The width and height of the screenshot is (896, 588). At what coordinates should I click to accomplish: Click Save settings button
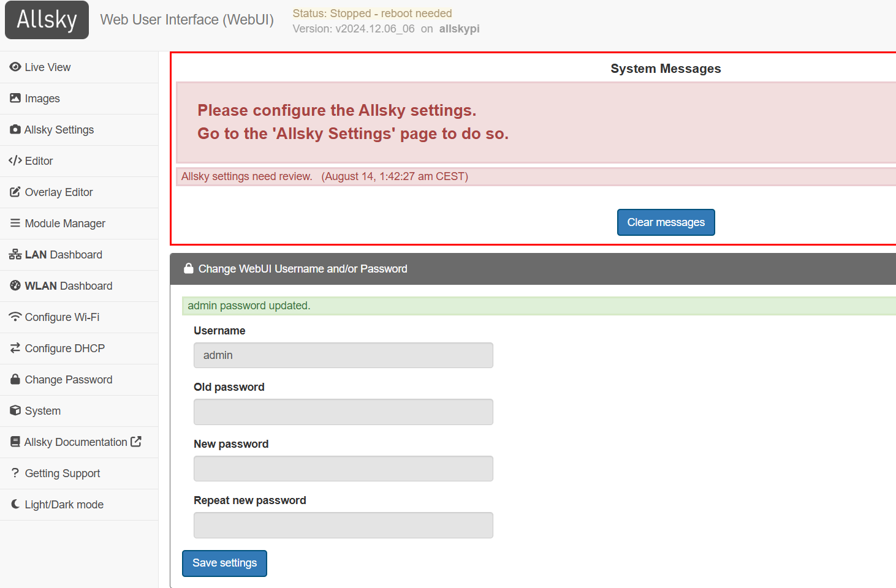pyautogui.click(x=224, y=563)
